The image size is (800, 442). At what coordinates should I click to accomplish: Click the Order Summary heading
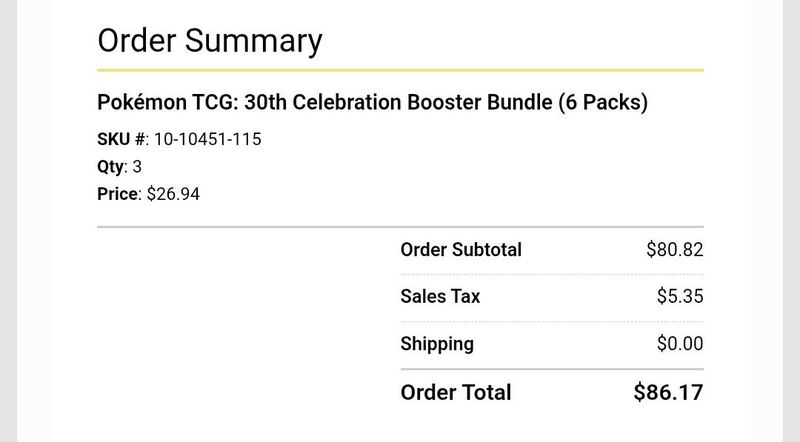tap(210, 41)
